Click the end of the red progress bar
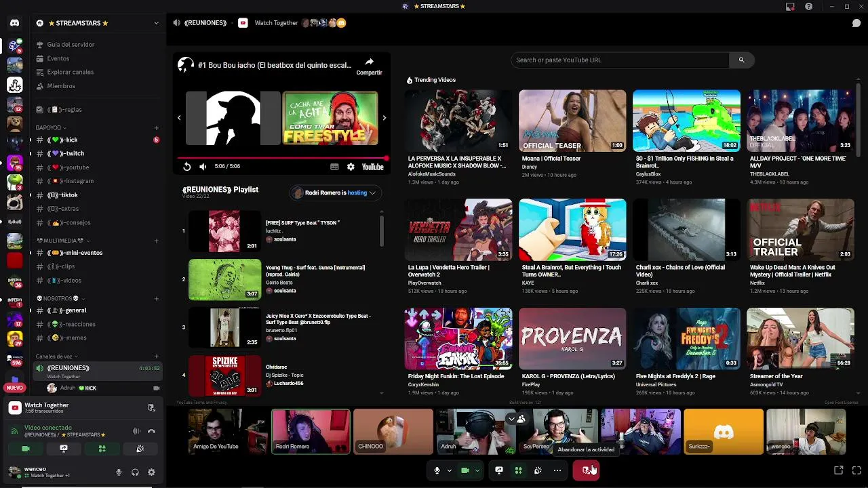 pos(386,158)
